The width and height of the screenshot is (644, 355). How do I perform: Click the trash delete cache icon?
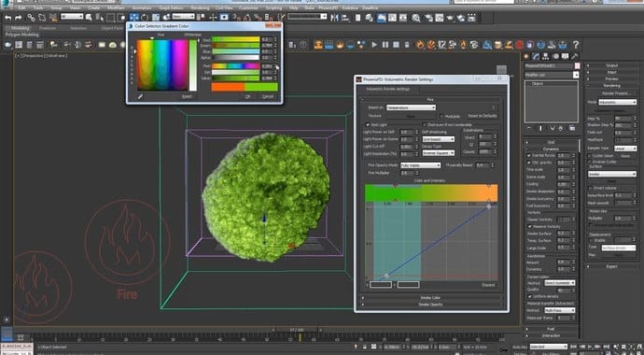click(x=407, y=45)
